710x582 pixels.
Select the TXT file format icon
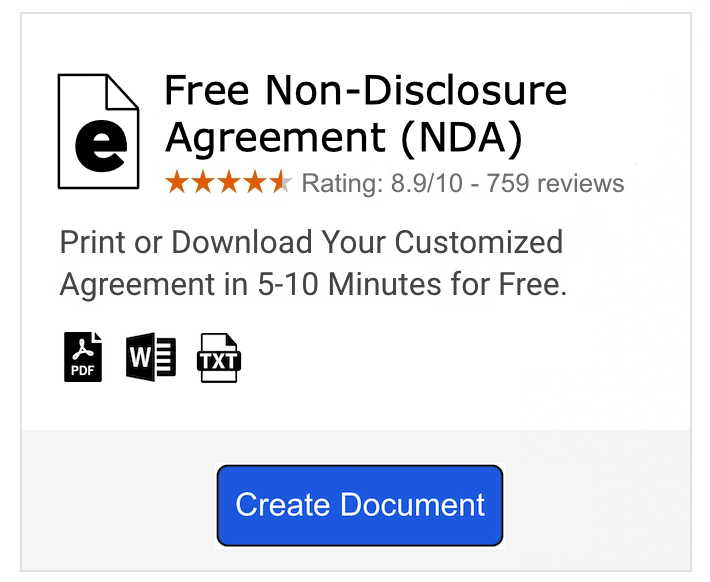coord(219,358)
